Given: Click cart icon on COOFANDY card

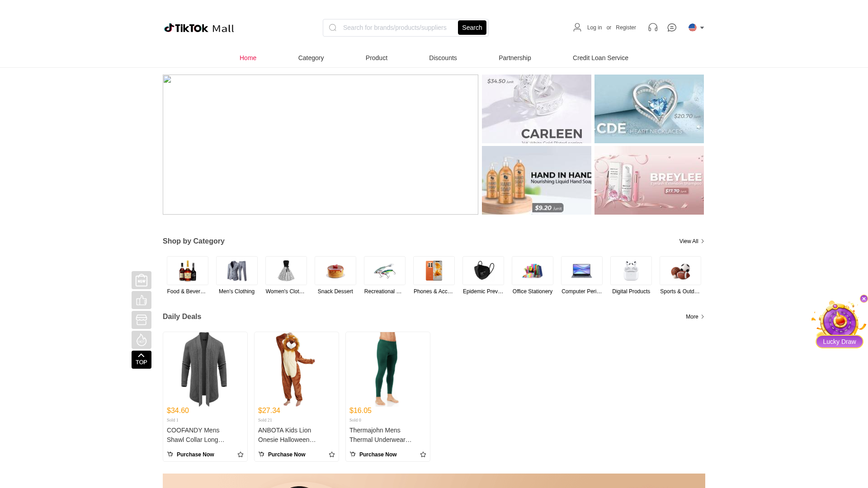Looking at the screenshot, I should click(x=170, y=454).
